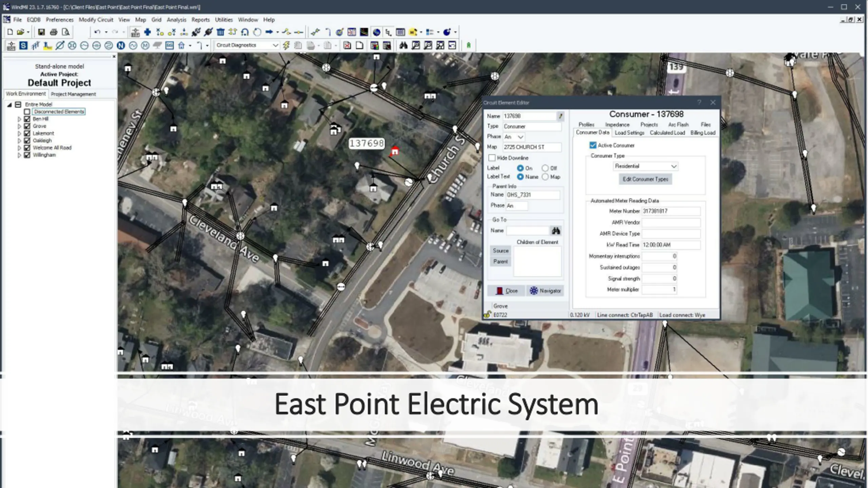868x488 pixels.
Task: Click the blue S source element icon
Action: [x=23, y=45]
